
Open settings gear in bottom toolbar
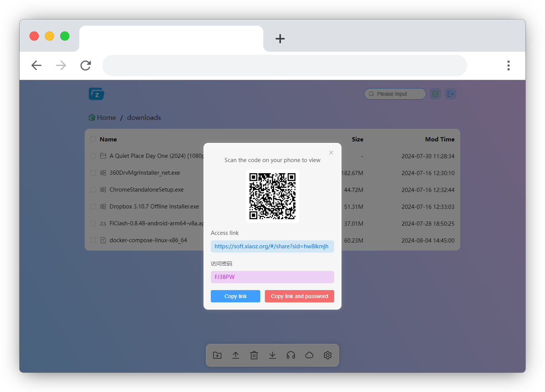328,355
